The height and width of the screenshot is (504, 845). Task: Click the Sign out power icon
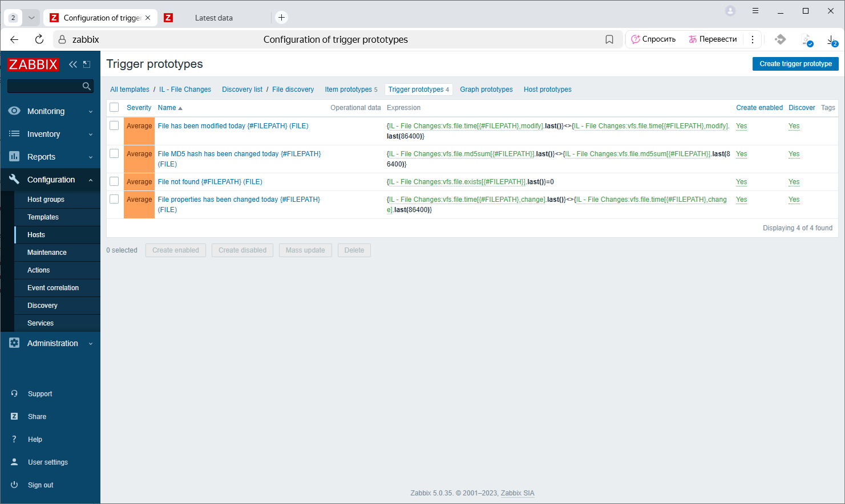14,485
